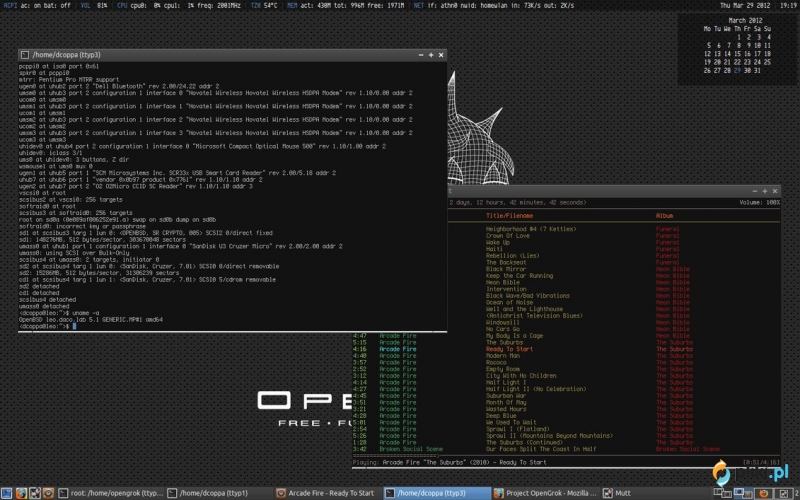
Task: Open the mail quick-launch icon beside Firefox
Action: pyautogui.click(x=35, y=493)
